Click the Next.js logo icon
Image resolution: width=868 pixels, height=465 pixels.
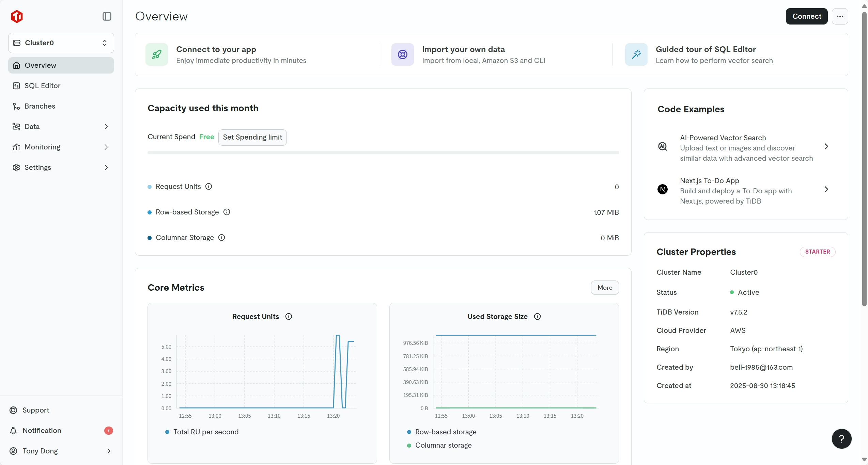click(662, 189)
